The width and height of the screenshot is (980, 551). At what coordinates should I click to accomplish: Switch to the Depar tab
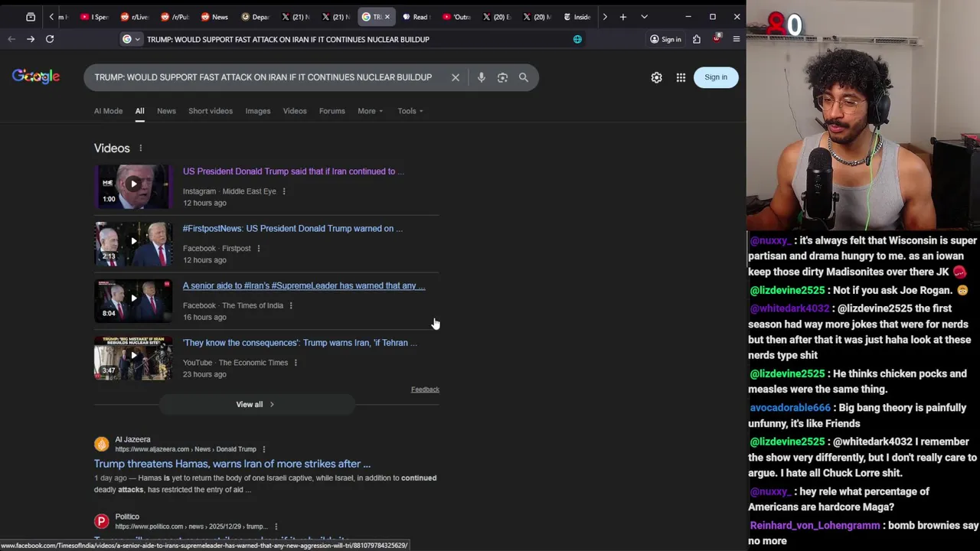click(255, 17)
